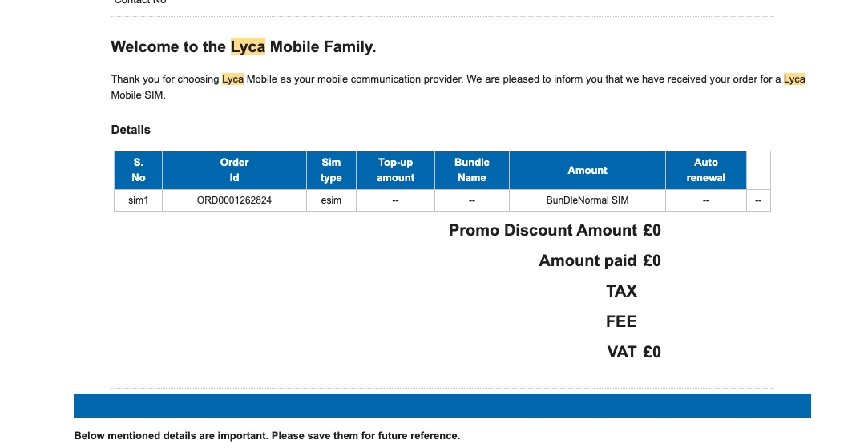Click the 'Promo Discount Amount' label
Image resolution: width=868 pixels, height=448 pixels.
(543, 230)
